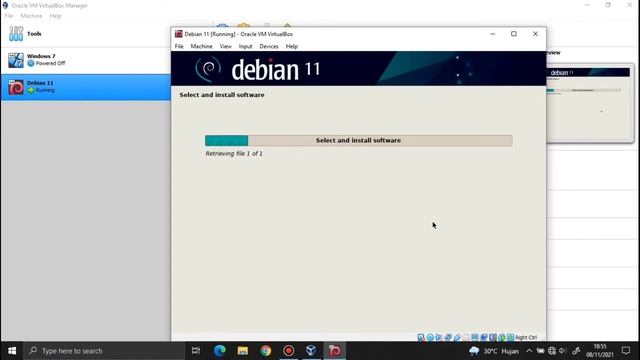Maximize the Debian 11 VM window
Screen dimensions: 640x360
click(513, 34)
